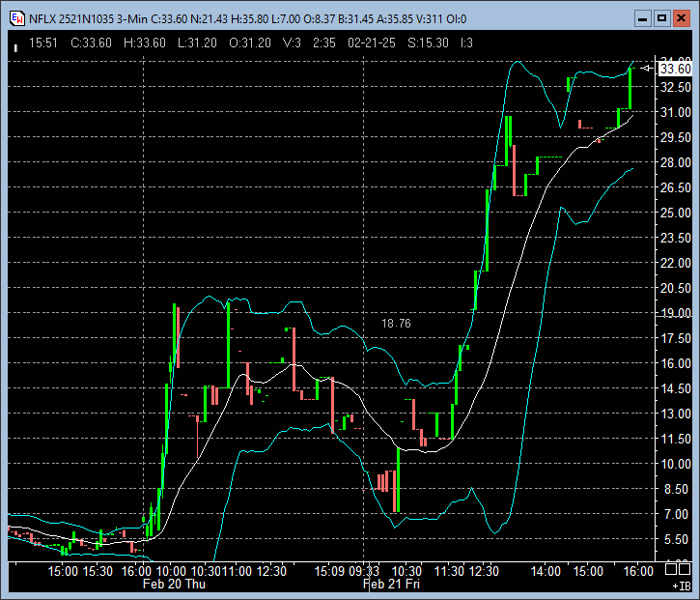Click the 10.00 price axis label

pos(676,464)
